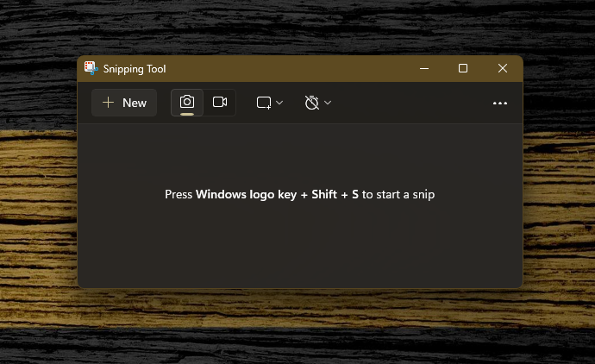595x364 pixels.
Task: Click the bold "Windows logo key" text
Action: (246, 195)
